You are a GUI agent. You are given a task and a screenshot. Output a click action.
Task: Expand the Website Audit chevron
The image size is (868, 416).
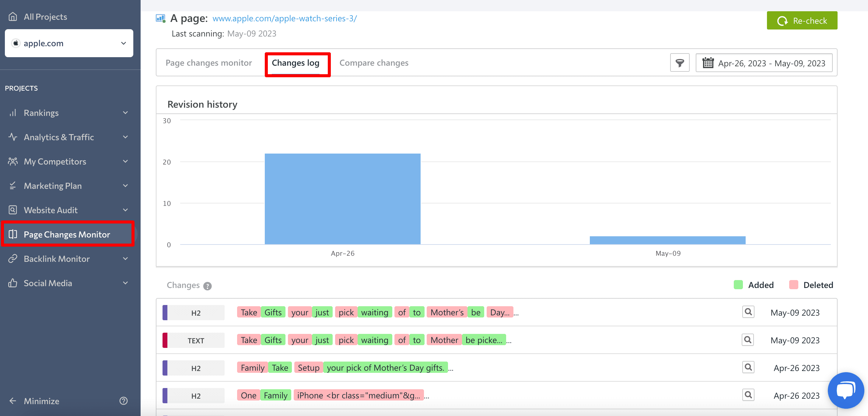(125, 210)
